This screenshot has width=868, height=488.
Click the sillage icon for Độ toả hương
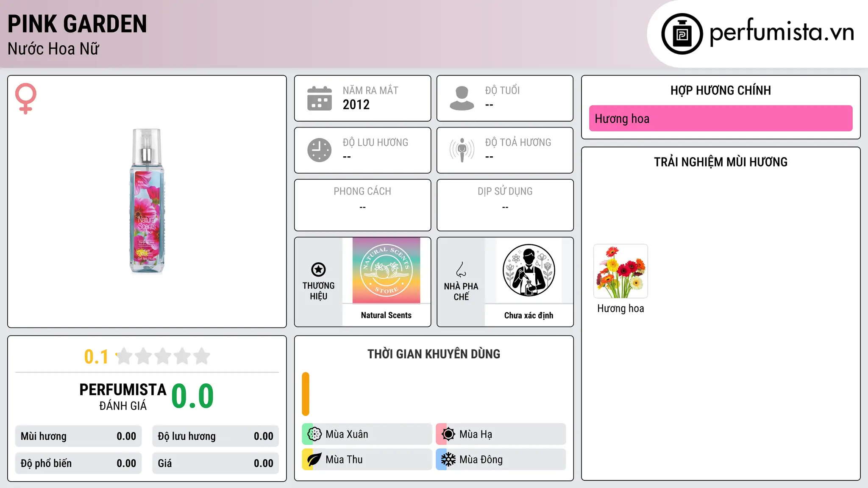[462, 150]
